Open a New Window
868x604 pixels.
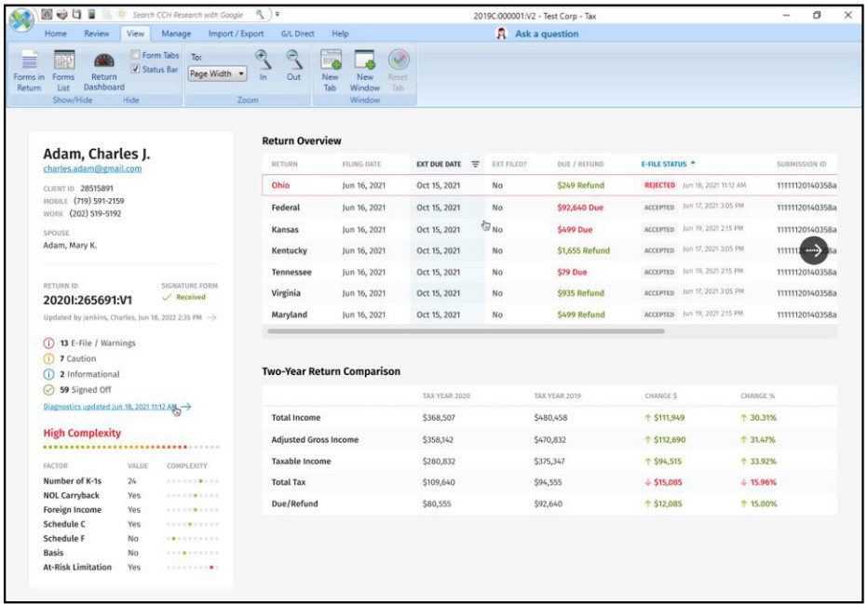click(x=365, y=70)
